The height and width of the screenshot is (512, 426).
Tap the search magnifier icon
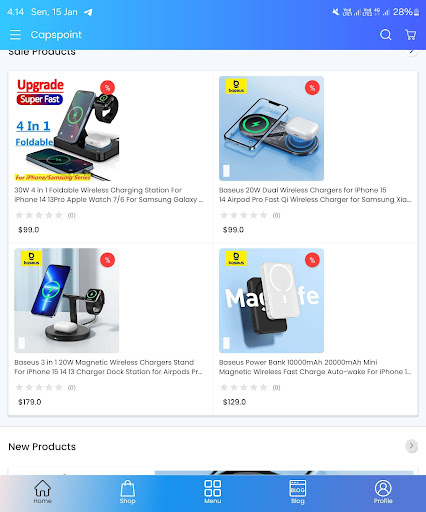click(x=386, y=35)
